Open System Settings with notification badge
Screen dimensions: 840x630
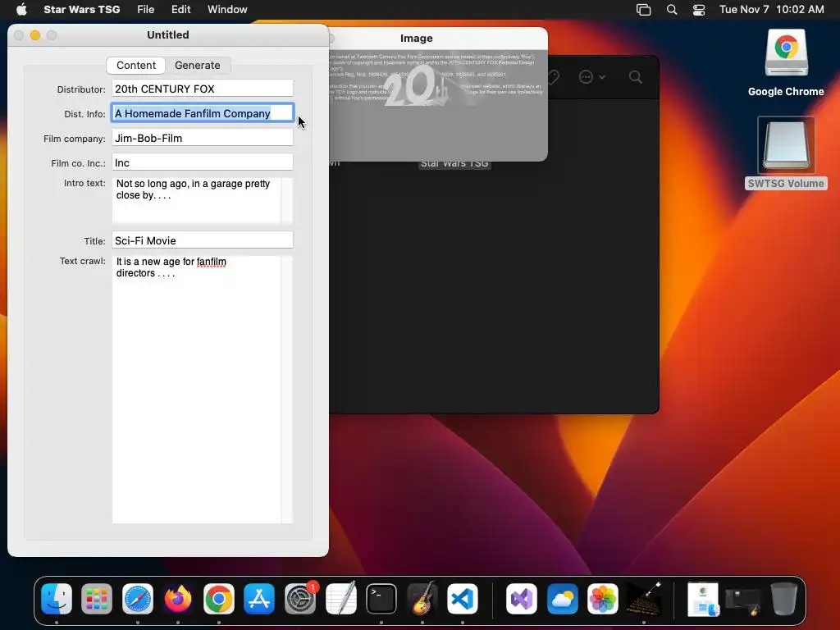[x=300, y=598]
